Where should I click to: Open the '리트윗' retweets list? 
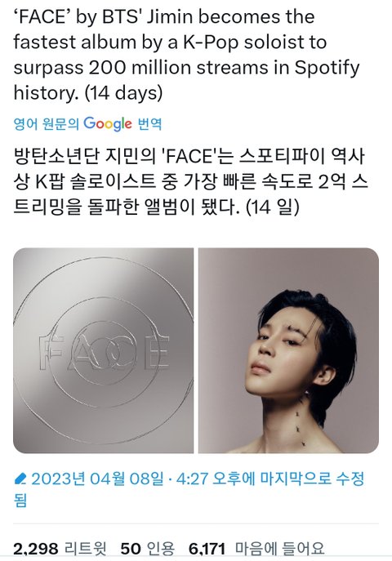point(86,550)
